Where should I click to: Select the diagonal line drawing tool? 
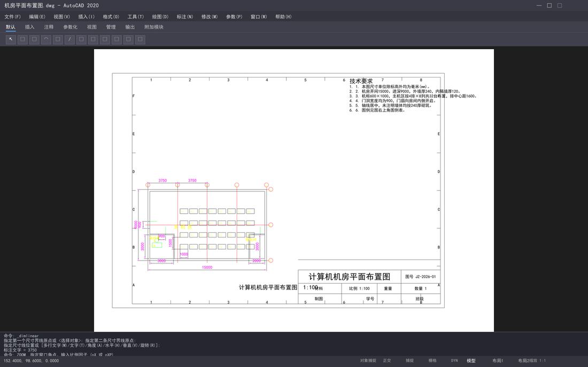click(69, 40)
